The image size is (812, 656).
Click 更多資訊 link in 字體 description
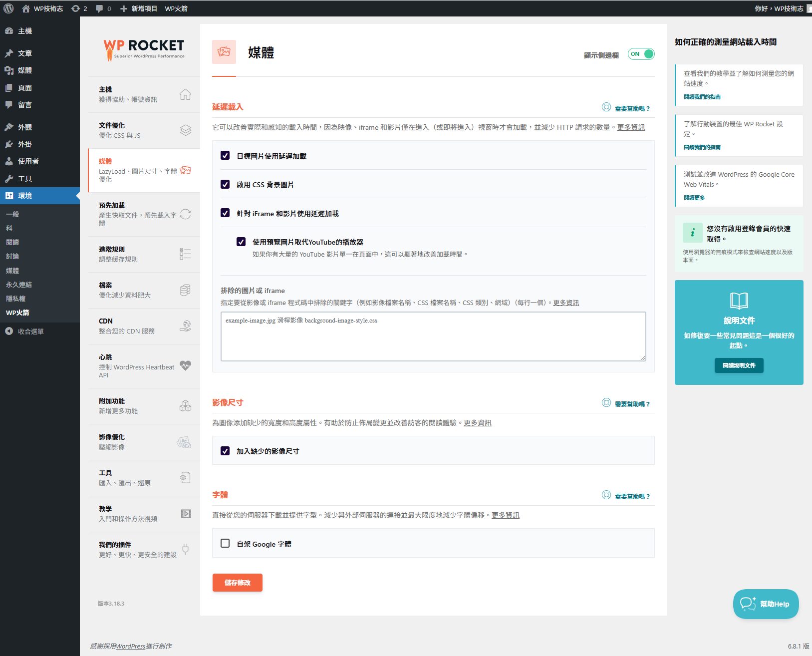pyautogui.click(x=506, y=515)
